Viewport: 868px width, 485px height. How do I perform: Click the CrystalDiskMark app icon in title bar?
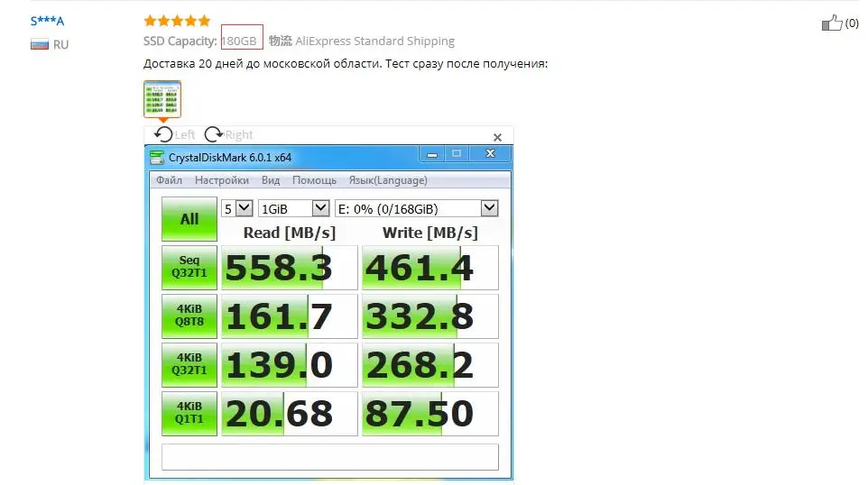coord(157,158)
